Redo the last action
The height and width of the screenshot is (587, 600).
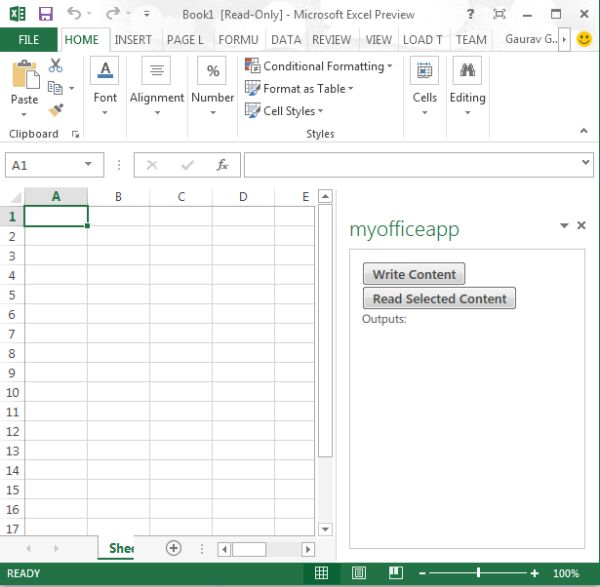(113, 14)
